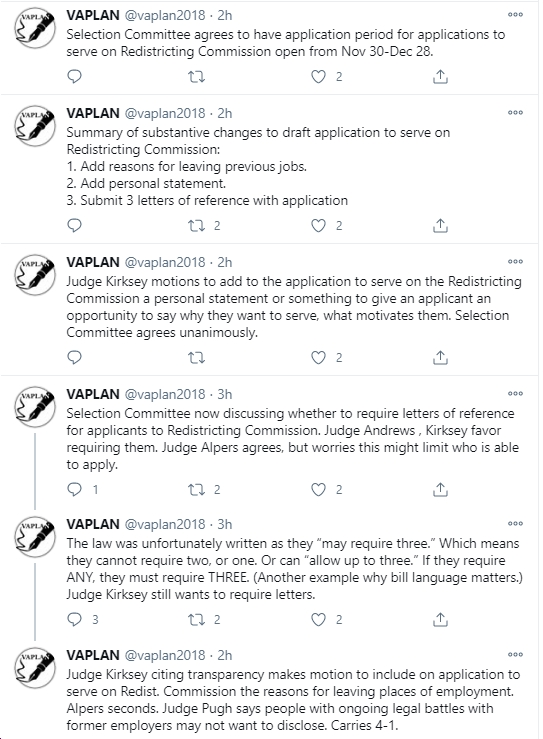
Task: Open VAPLAN avatar on the summary tweet
Action: point(35,125)
